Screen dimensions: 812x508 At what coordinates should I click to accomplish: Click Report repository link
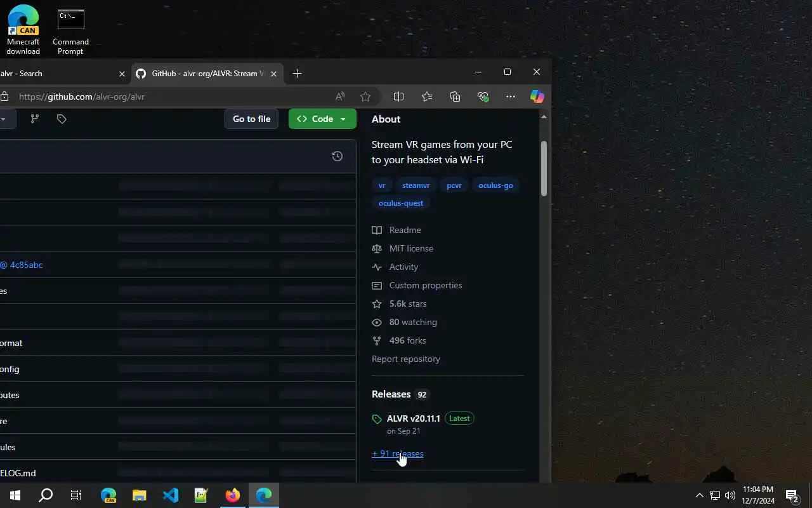point(406,359)
